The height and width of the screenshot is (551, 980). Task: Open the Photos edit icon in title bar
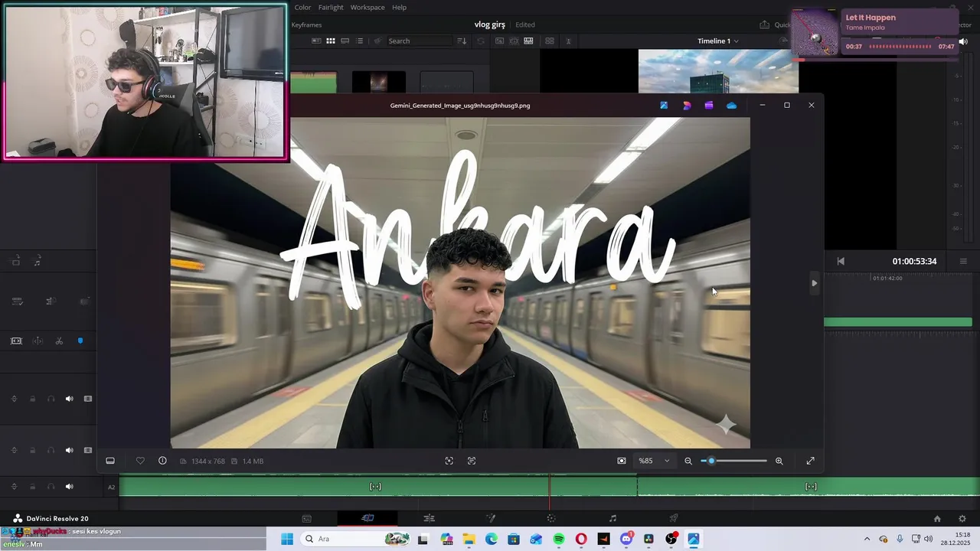coord(664,106)
